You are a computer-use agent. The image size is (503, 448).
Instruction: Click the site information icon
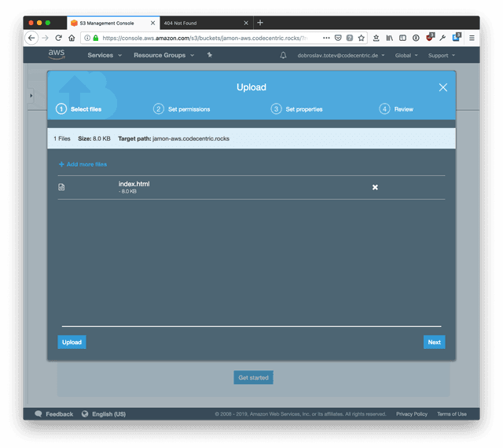coord(87,38)
